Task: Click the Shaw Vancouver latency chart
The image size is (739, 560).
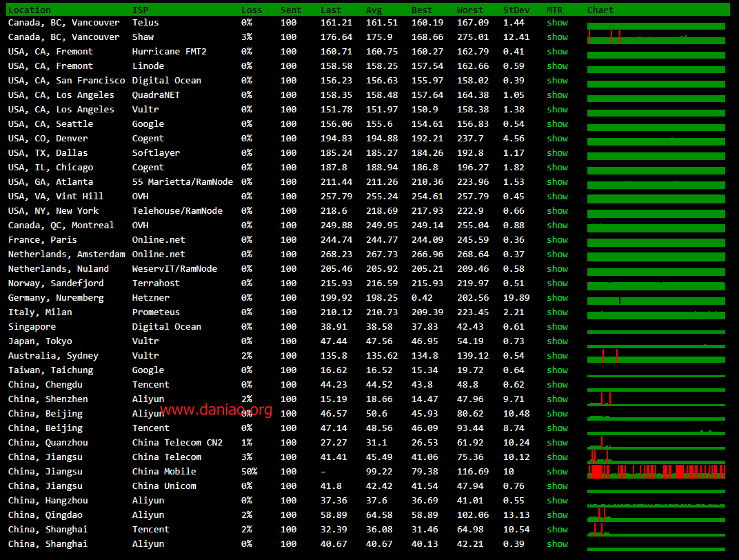Action: coord(656,37)
